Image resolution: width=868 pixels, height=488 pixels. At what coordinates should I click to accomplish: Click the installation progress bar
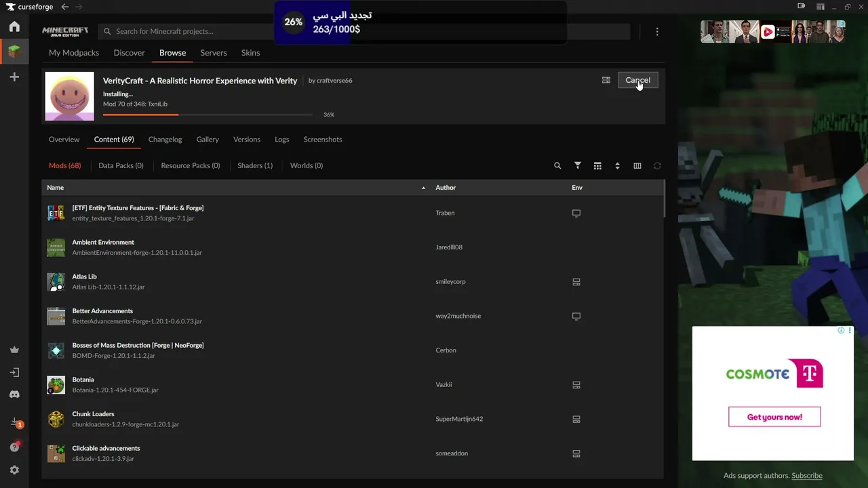208,115
